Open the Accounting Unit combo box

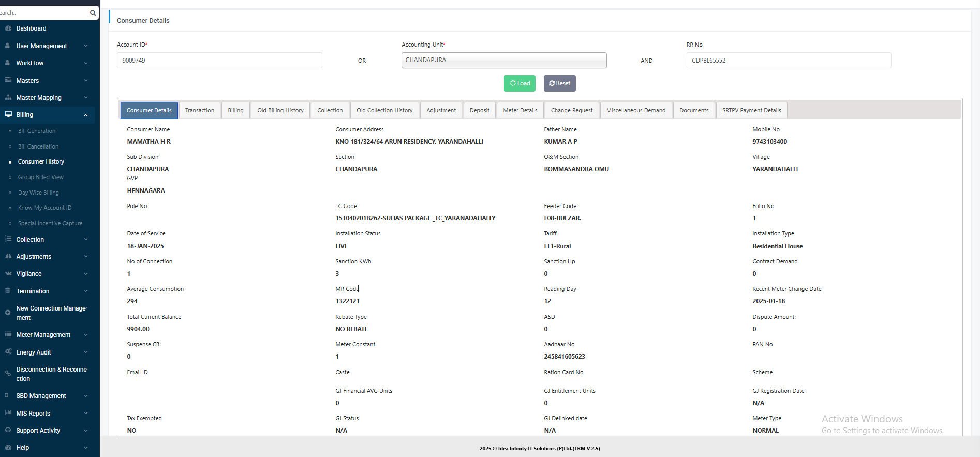[x=504, y=60]
